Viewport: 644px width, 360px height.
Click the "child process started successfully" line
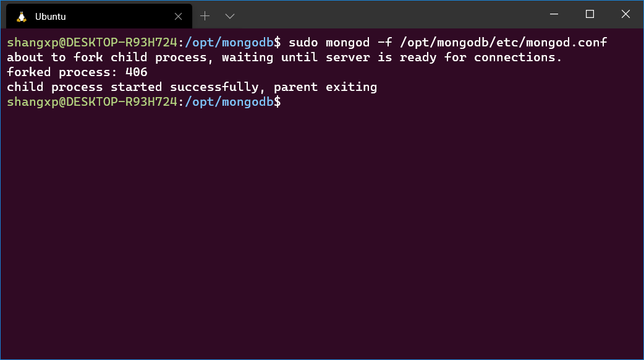(x=136, y=87)
